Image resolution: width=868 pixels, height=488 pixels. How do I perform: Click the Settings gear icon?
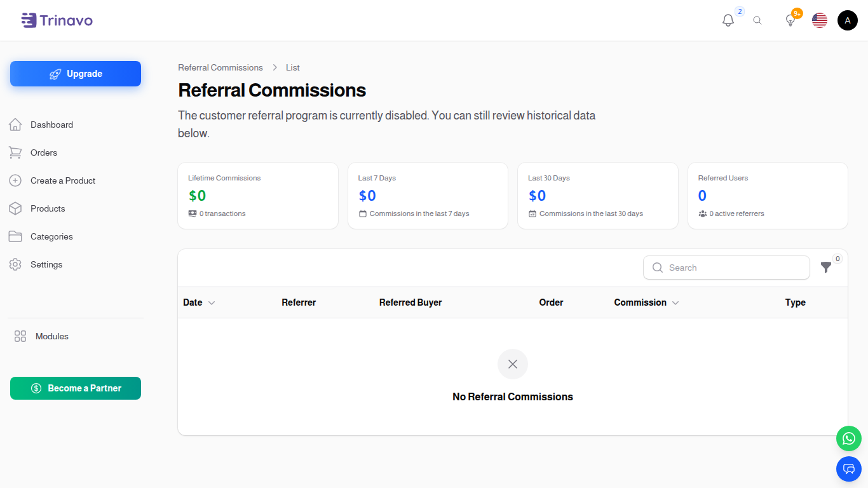[15, 264]
